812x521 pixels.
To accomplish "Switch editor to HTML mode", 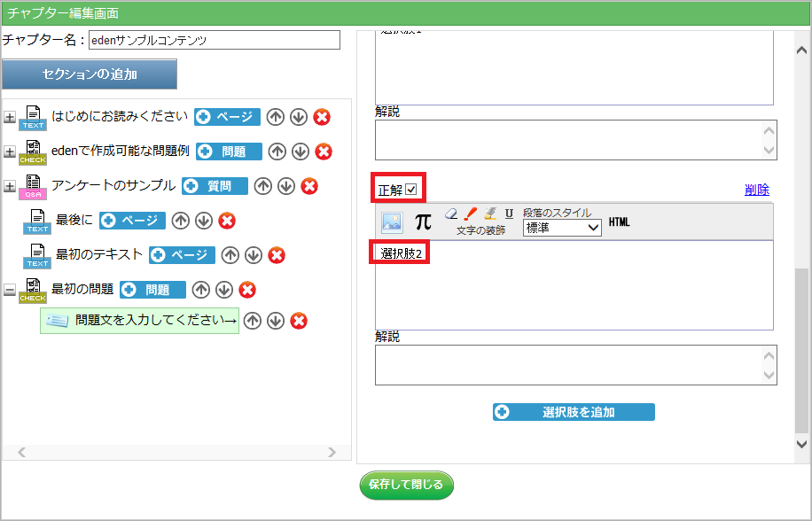I will tap(620, 222).
